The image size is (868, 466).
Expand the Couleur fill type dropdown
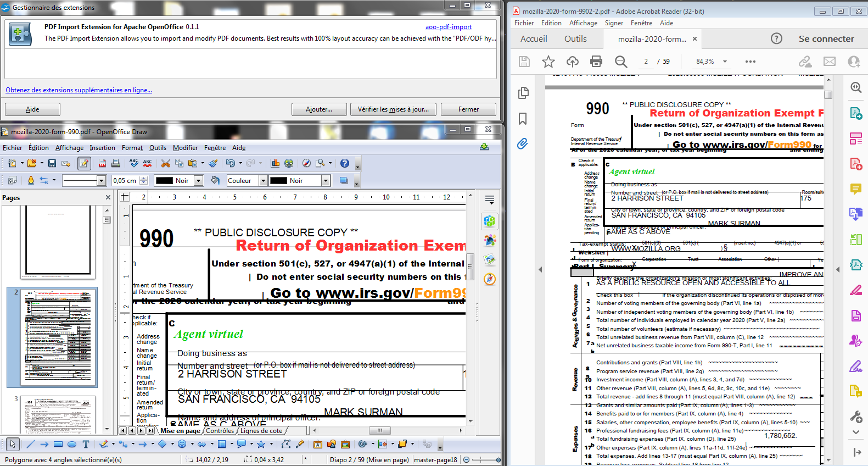263,181
